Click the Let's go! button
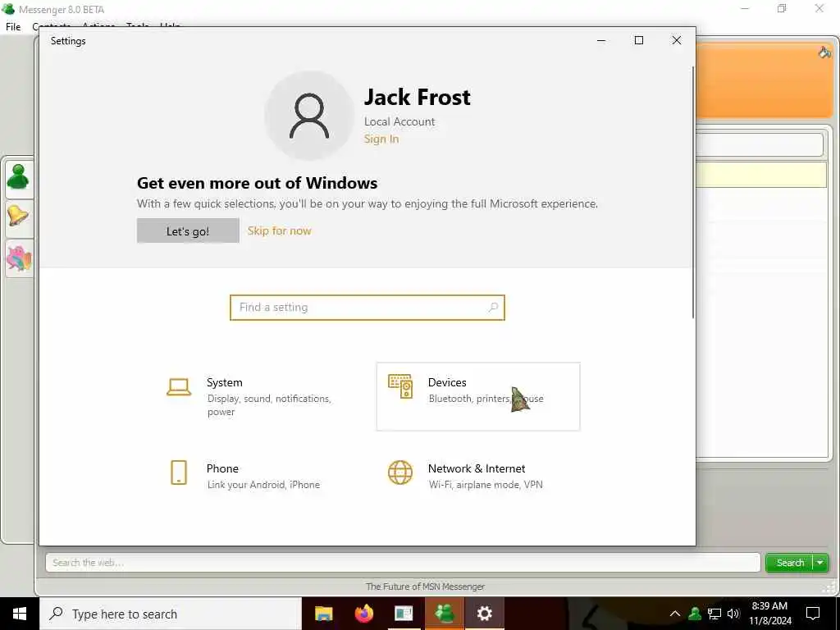Image resolution: width=840 pixels, height=630 pixels. (188, 231)
